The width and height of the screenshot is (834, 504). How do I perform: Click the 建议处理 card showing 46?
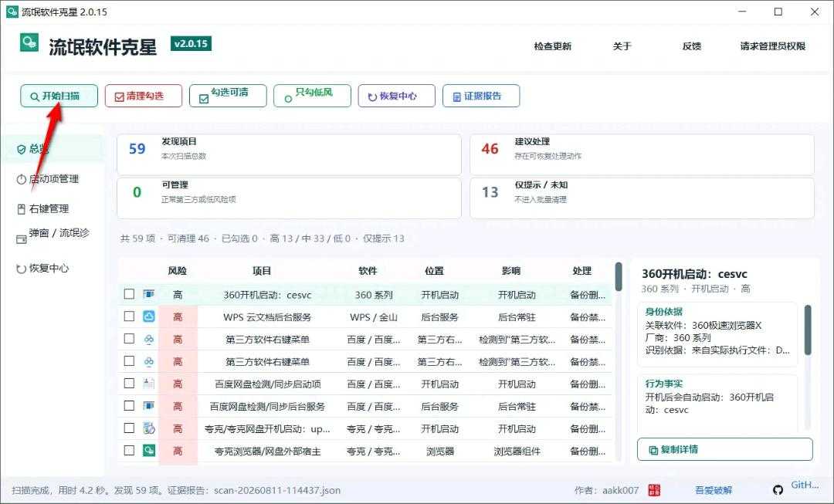[x=642, y=154]
